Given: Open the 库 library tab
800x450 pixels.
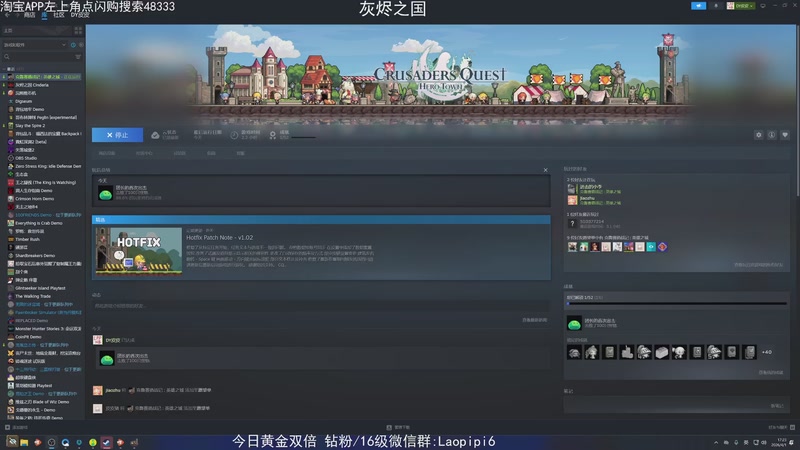Looking at the screenshot, I should [x=44, y=15].
